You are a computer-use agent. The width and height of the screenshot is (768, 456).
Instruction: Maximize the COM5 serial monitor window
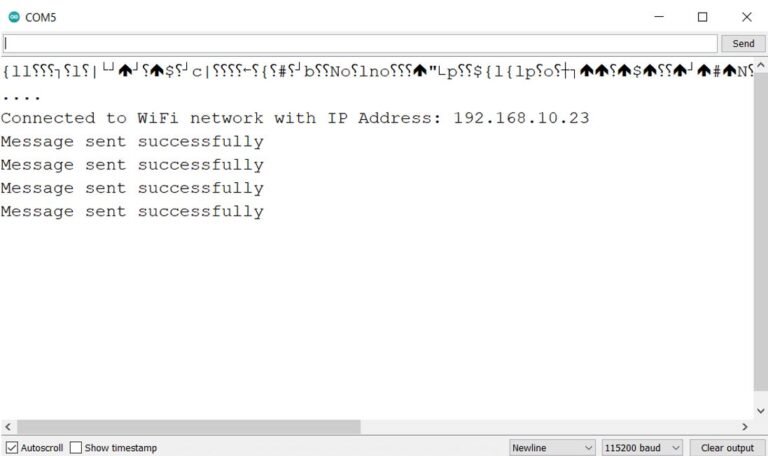tap(702, 17)
